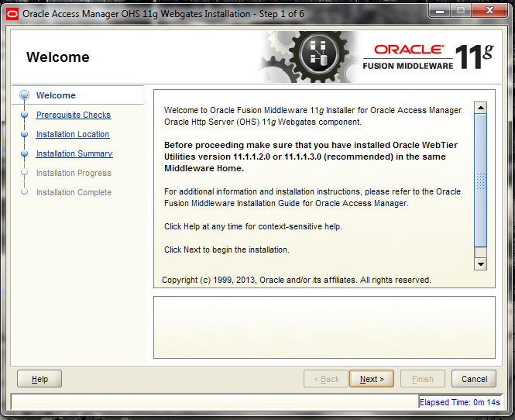Click the status bar field at bottom
This screenshot has width=515, height=420.
coord(215,401)
